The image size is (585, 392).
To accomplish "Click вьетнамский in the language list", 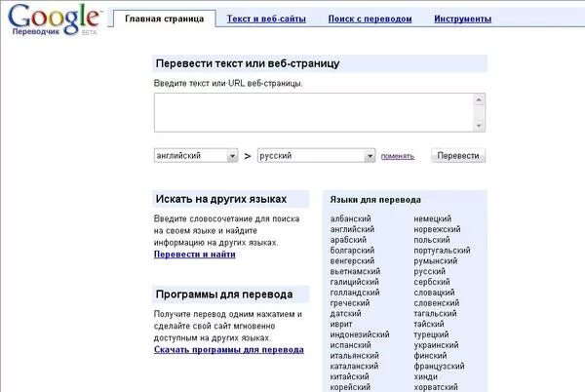I will pos(355,271).
